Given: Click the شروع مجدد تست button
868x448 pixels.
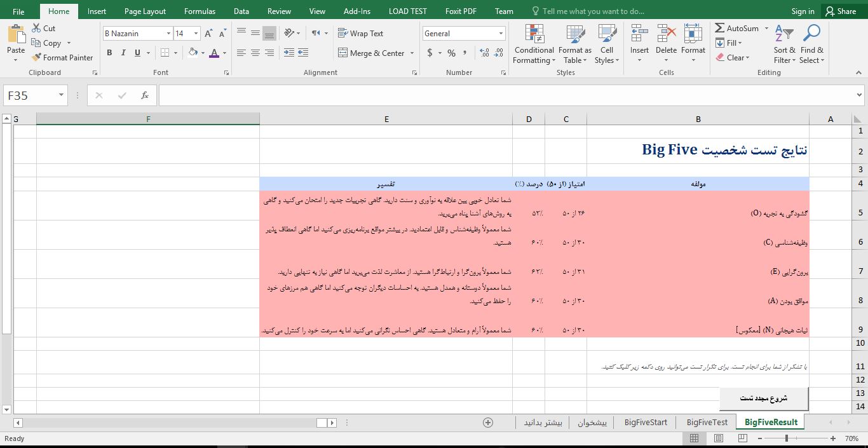Looking at the screenshot, I should click(764, 398).
